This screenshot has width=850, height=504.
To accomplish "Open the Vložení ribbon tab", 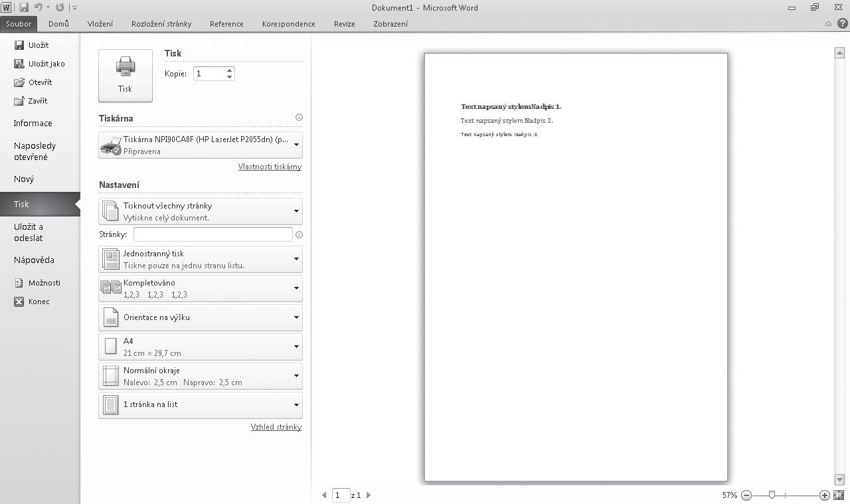I will pos(100,24).
